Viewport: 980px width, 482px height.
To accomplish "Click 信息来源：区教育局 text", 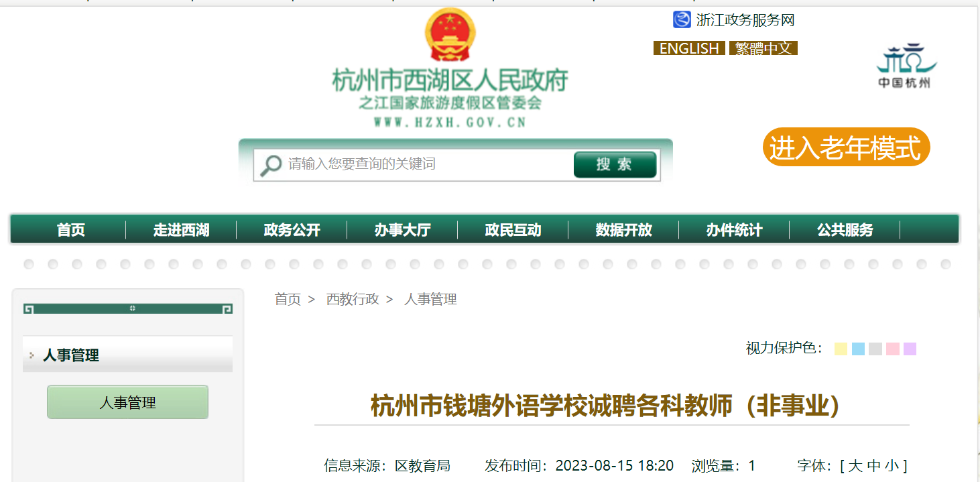I will click(387, 466).
